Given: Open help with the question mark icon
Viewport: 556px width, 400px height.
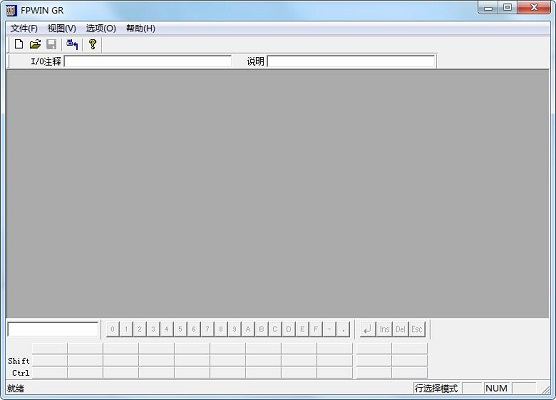Looking at the screenshot, I should coord(93,44).
